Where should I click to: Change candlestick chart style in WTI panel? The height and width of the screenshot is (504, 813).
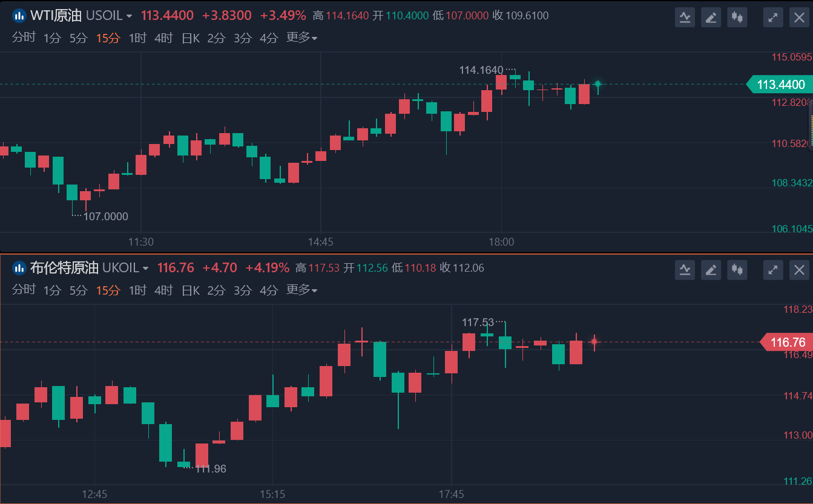coord(737,17)
